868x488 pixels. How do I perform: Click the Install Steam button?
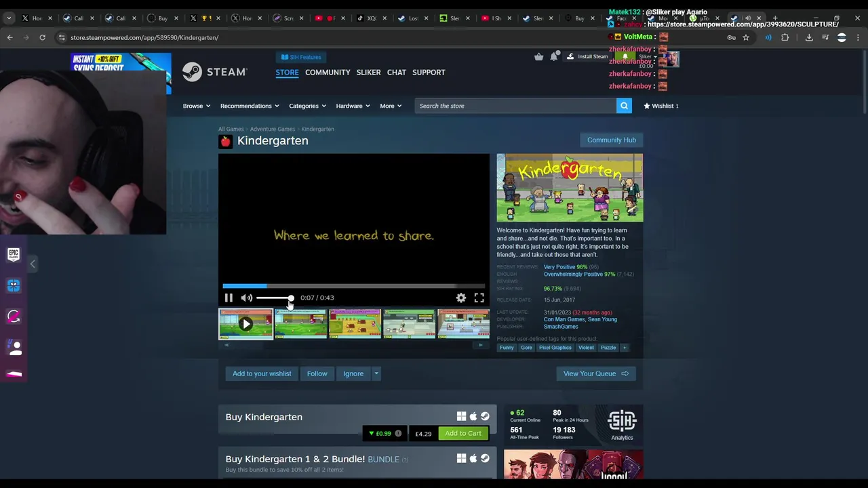click(587, 57)
